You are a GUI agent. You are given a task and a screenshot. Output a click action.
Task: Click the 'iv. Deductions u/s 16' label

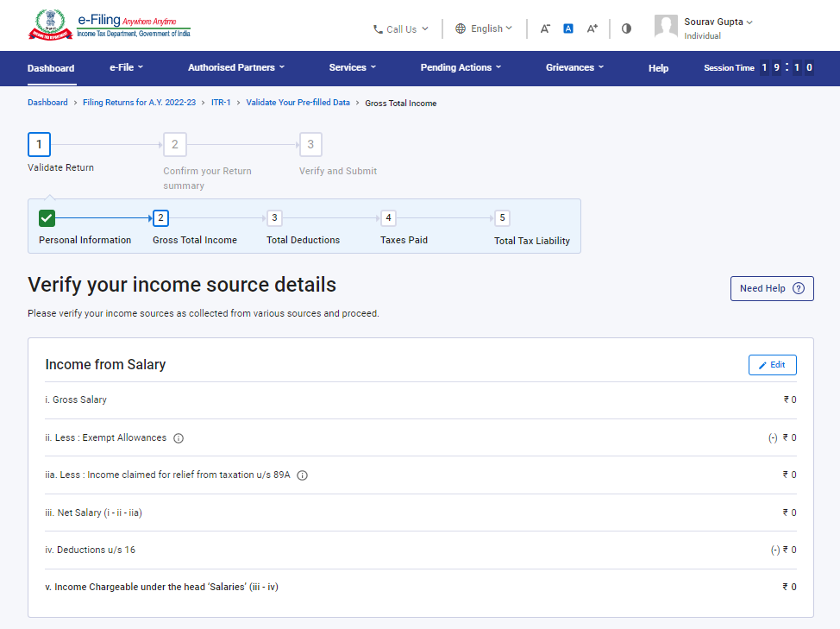click(90, 550)
